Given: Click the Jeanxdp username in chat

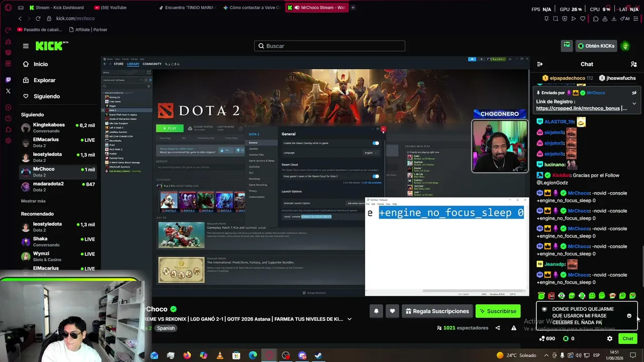Looking at the screenshot, I should point(555,264).
